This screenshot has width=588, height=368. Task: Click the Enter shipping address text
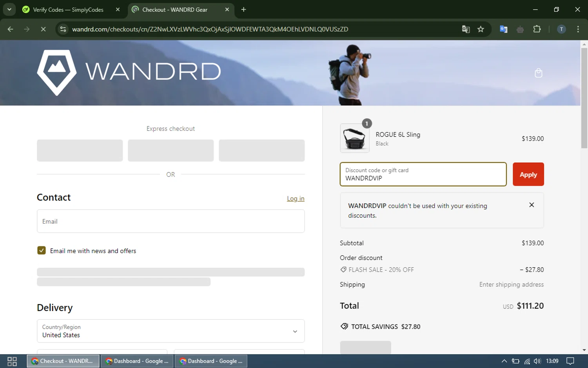(x=512, y=284)
